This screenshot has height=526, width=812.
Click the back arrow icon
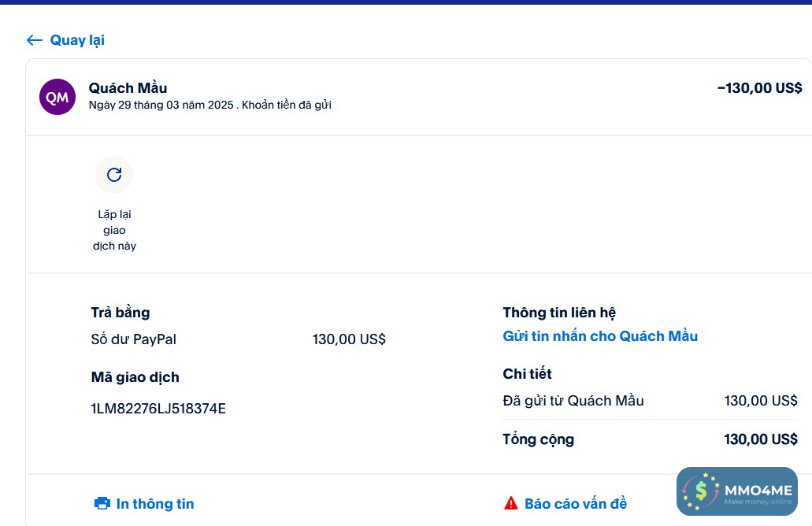(34, 40)
